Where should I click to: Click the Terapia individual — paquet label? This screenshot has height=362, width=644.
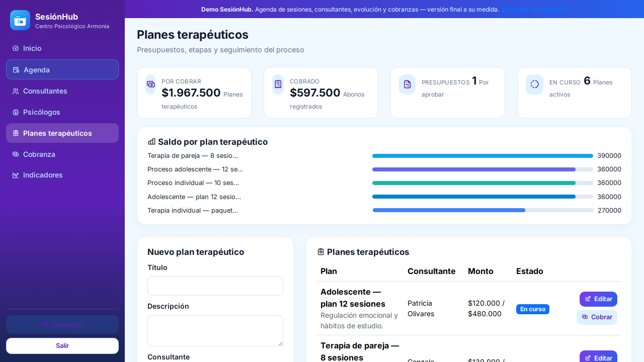coord(193,210)
